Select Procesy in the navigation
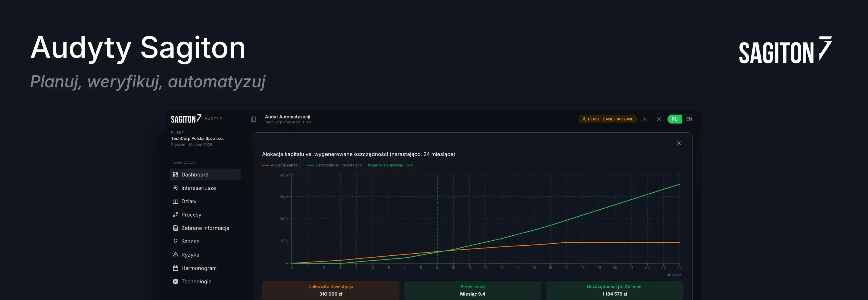Screen dimensions: 868x300 pos(205,215)
